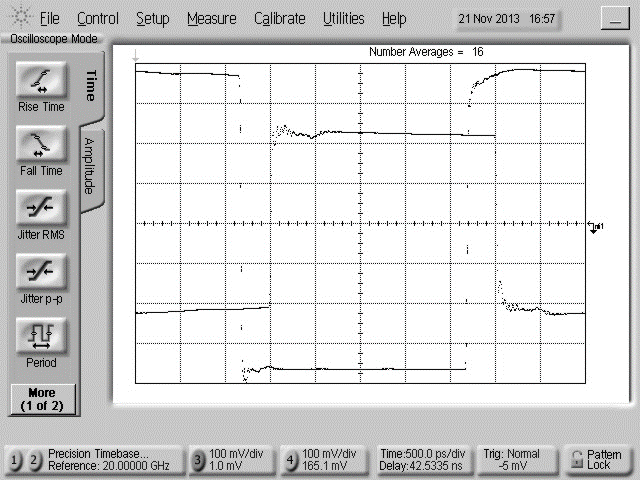This screenshot has height=480, width=640.
Task: Select the Jitter p-p measurement icon
Action: [x=41, y=272]
